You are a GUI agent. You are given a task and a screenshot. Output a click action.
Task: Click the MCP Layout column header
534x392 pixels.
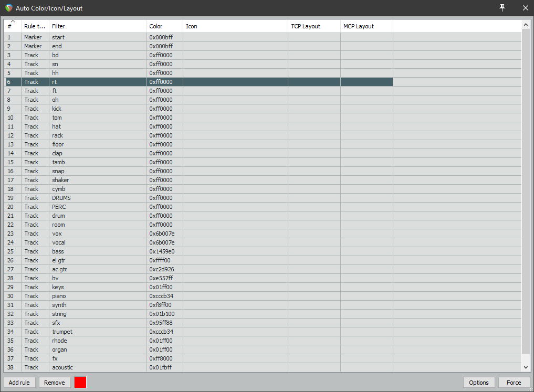[366, 26]
